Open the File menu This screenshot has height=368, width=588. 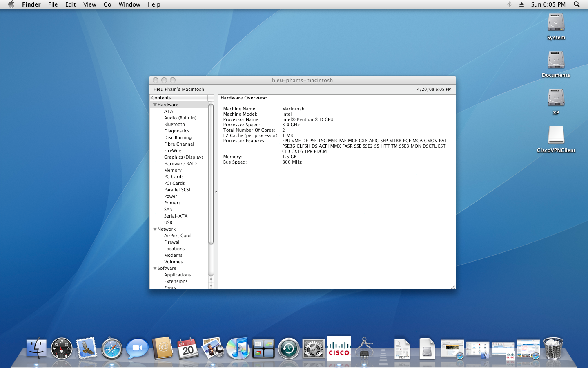point(53,4)
